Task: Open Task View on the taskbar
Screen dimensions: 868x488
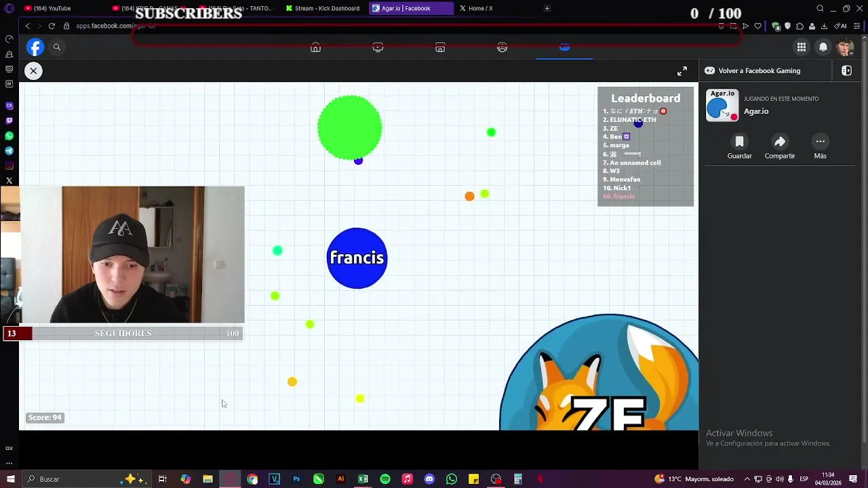Action: [x=163, y=479]
